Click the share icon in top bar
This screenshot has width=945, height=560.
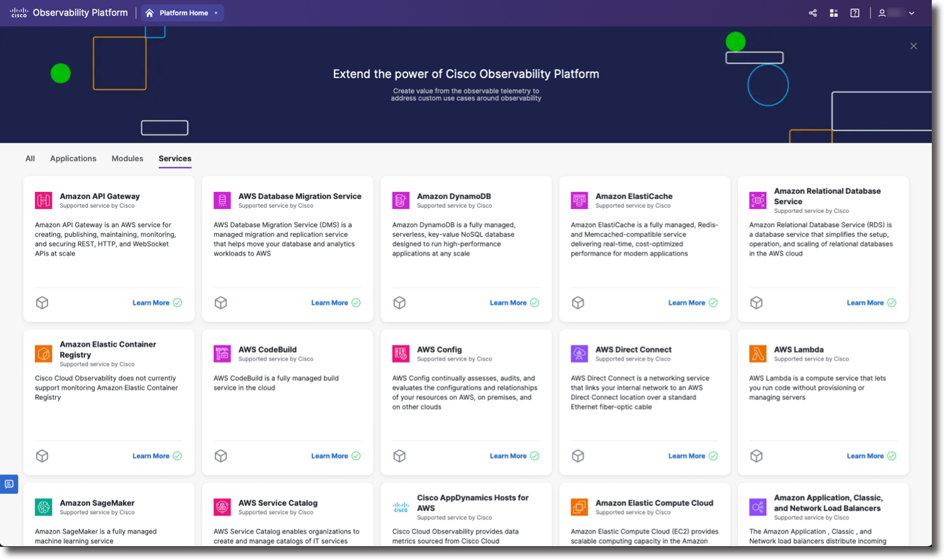(x=813, y=13)
